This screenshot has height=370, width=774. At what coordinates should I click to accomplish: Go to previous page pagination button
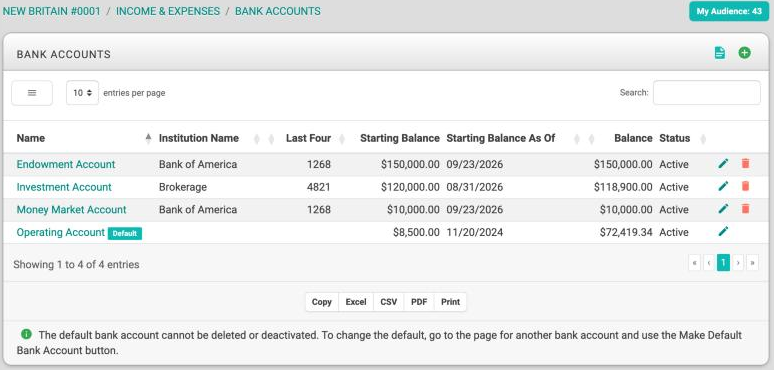(x=709, y=263)
